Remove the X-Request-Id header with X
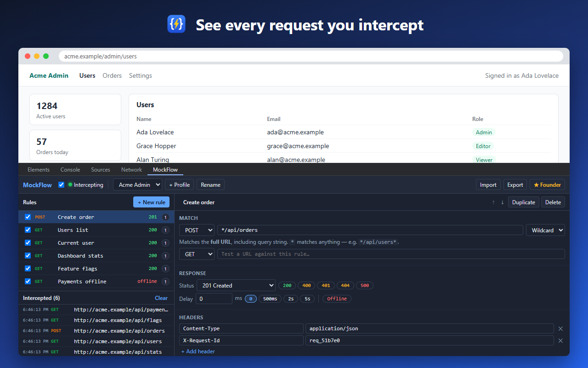588x368 pixels. coord(560,340)
